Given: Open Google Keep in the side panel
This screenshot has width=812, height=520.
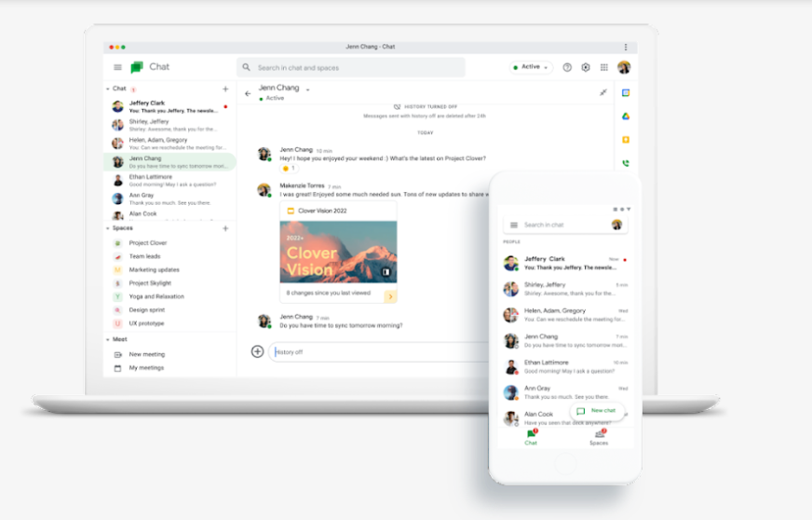Looking at the screenshot, I should 626,140.
